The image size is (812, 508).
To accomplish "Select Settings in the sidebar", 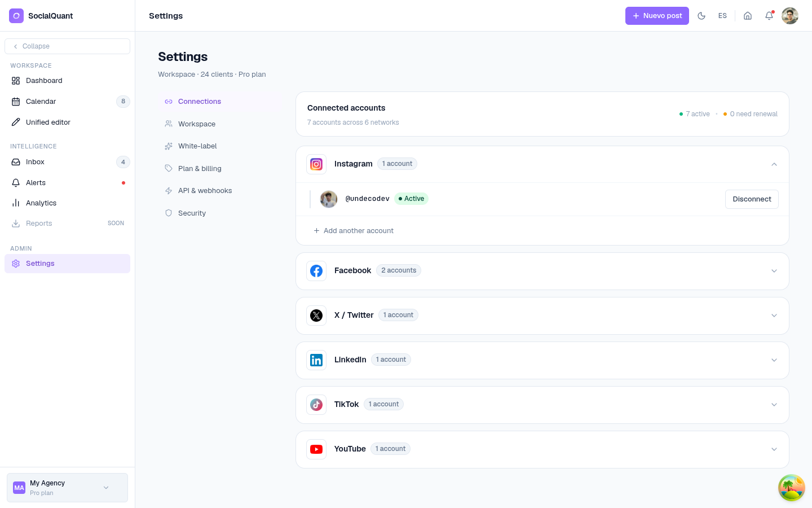I will 67,264.
